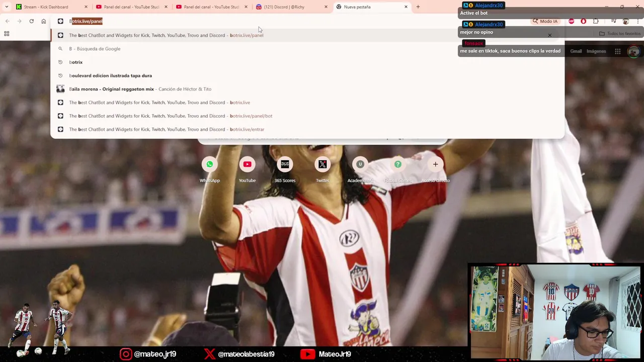The width and height of the screenshot is (644, 362).
Task: Open the media controls icon
Action: (x=613, y=21)
